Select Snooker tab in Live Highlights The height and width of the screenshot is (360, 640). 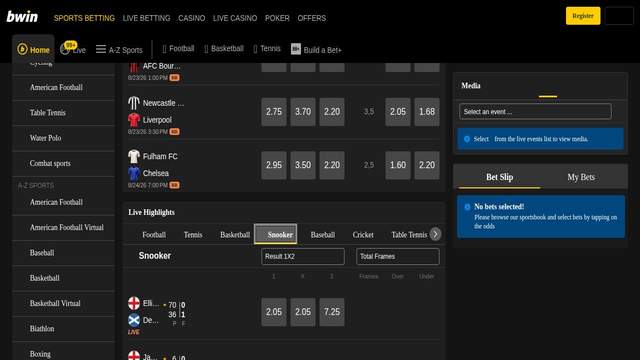click(x=276, y=234)
